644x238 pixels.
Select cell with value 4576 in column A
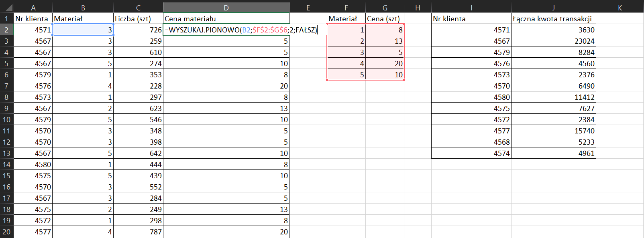33,86
